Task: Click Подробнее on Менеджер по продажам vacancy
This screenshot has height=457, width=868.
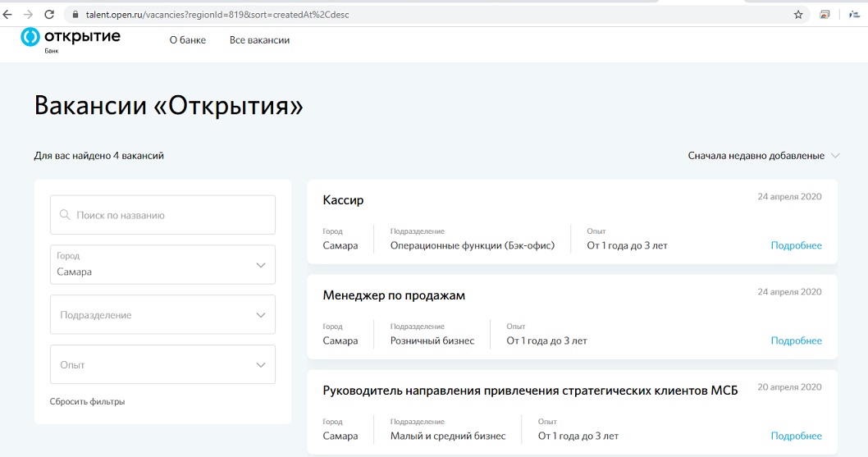Action: pos(796,340)
